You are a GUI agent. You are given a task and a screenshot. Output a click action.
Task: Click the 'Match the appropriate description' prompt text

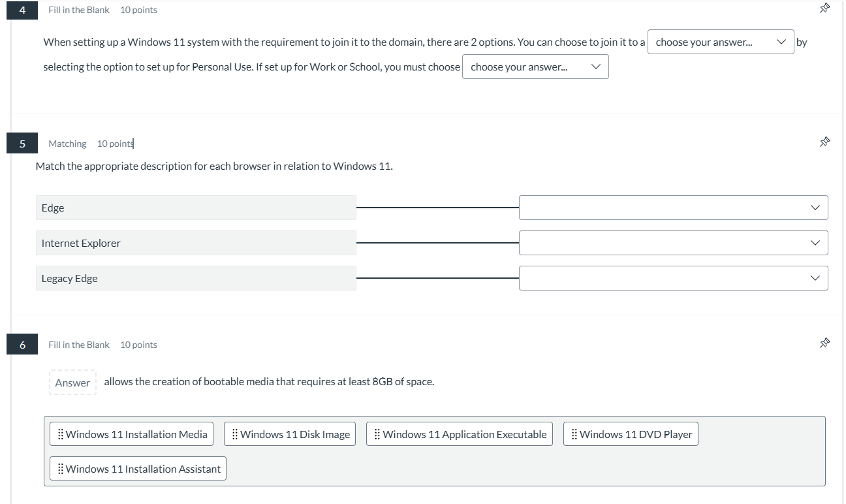tap(214, 166)
